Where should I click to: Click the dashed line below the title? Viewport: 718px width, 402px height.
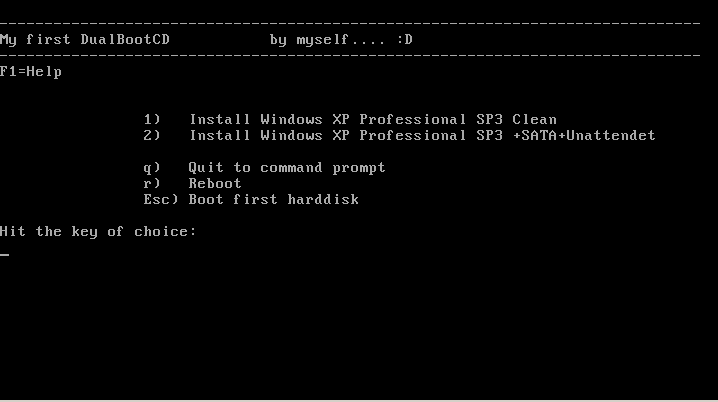(350, 56)
